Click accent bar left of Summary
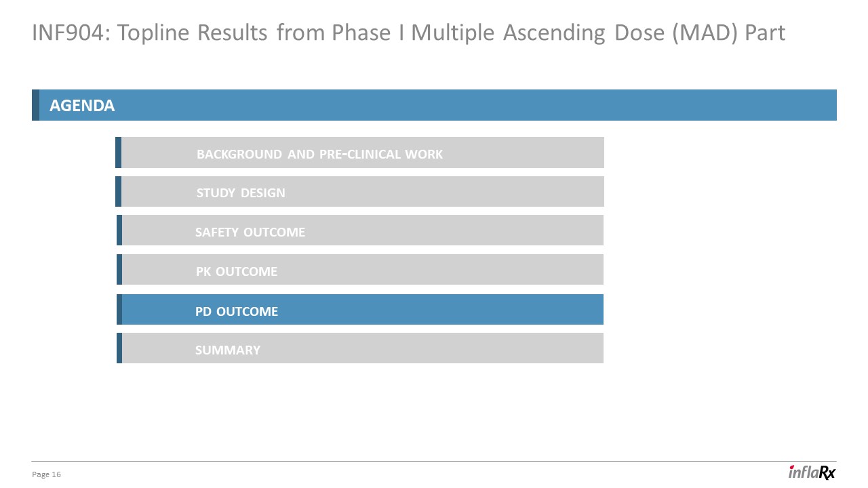This screenshot has height=488, width=868. (119, 348)
